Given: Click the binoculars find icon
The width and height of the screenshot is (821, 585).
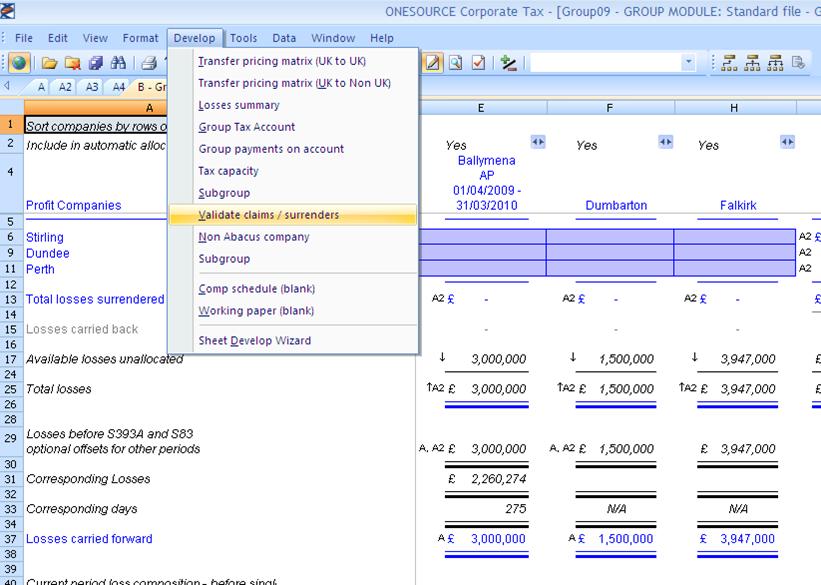Looking at the screenshot, I should click(117, 63).
